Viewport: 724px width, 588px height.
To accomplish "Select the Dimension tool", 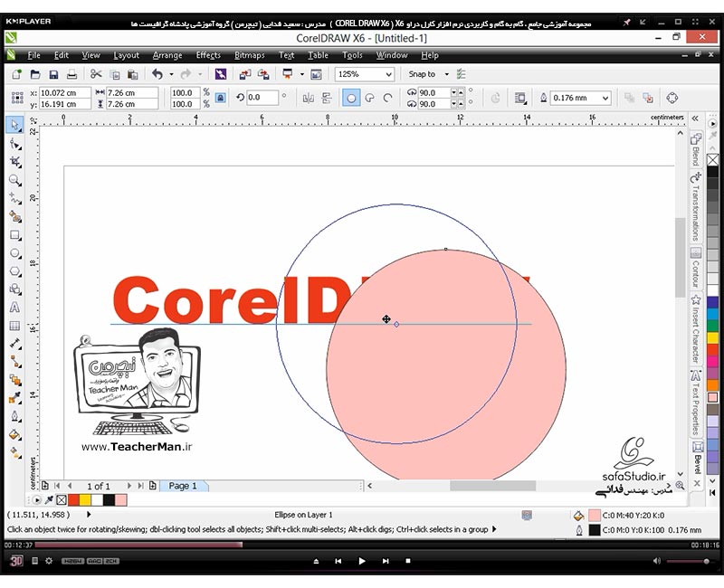I will tap(15, 344).
